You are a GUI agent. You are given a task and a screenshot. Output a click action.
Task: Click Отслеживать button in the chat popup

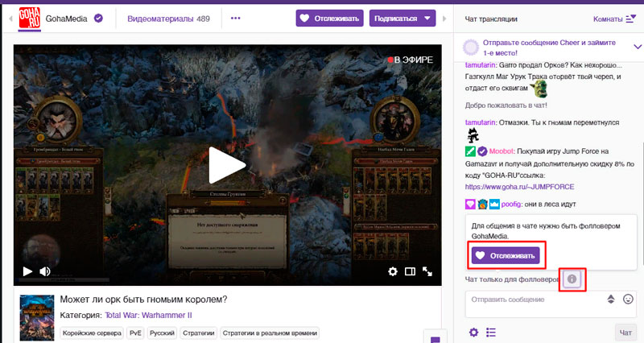(x=506, y=255)
